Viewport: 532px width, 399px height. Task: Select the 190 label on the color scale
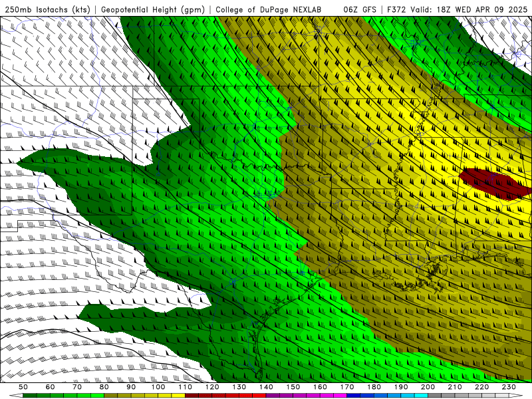(x=401, y=387)
